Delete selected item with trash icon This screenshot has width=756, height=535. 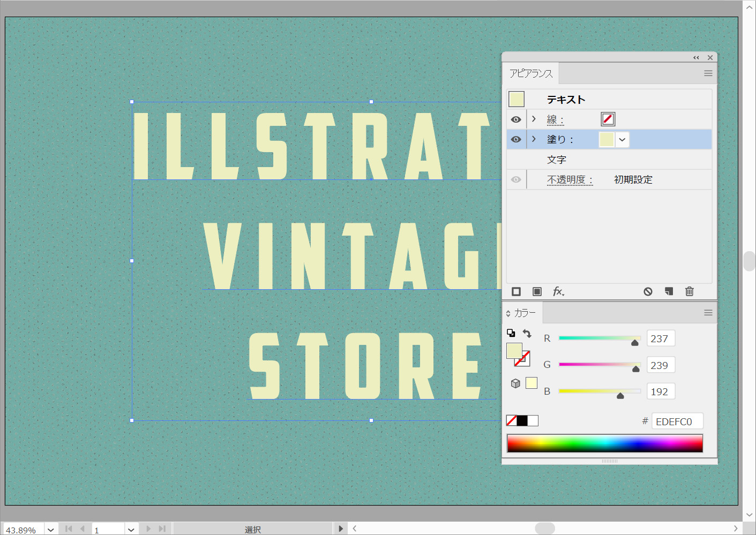click(x=690, y=291)
